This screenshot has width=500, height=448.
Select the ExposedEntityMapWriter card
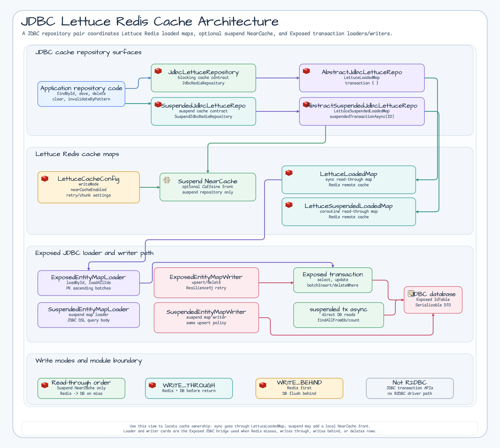206,283
